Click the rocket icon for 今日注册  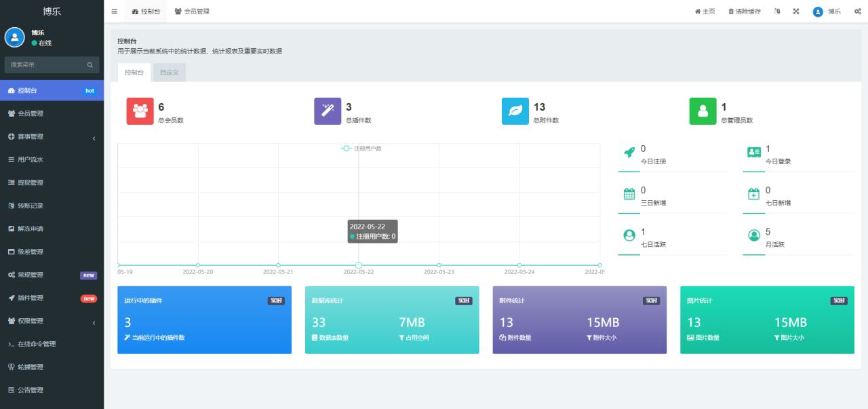click(x=629, y=153)
